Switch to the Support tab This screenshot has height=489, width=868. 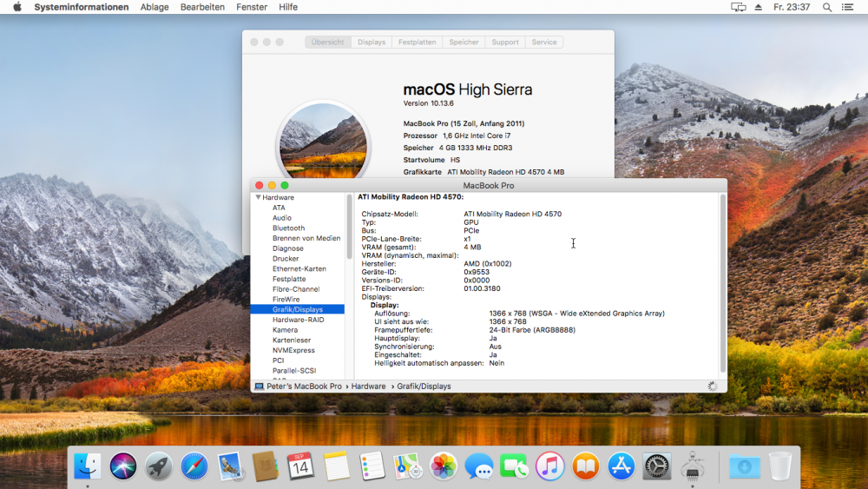(505, 42)
